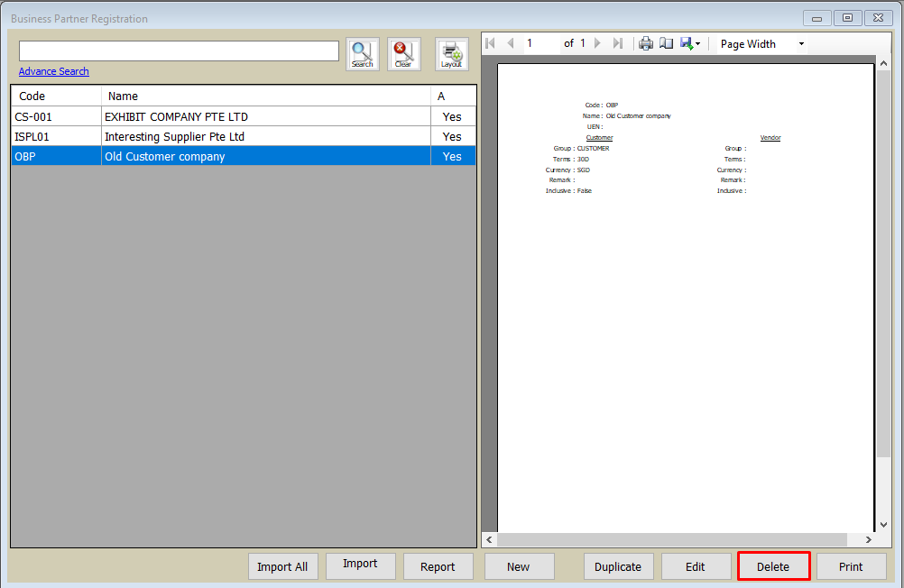Click the Import All button
The image size is (904, 588).
pyautogui.click(x=282, y=566)
